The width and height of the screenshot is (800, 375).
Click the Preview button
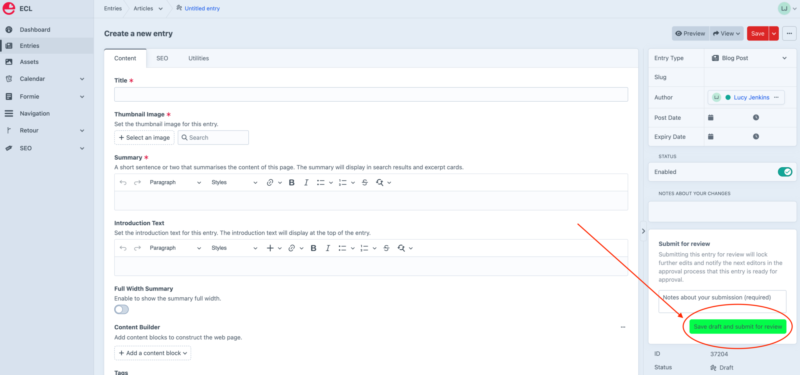tap(690, 33)
